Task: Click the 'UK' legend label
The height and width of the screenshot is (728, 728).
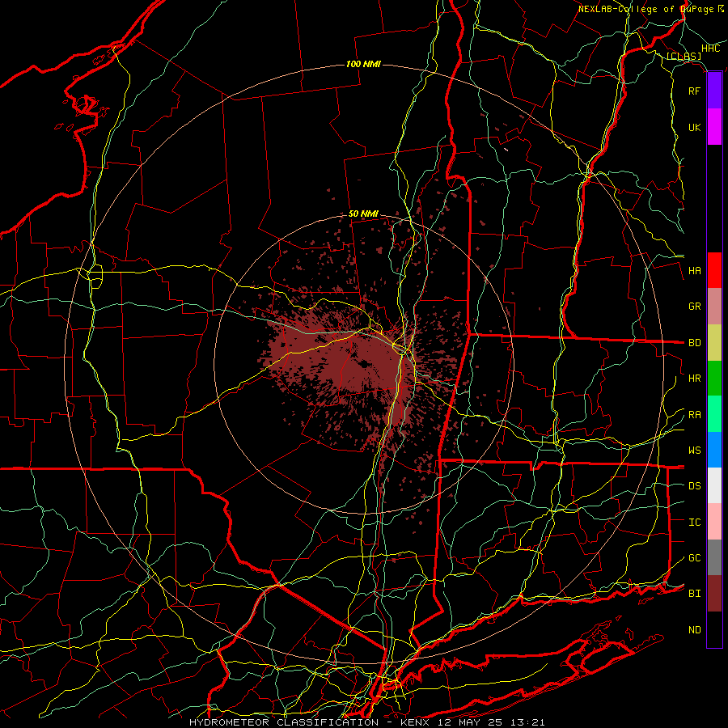Action: tap(694, 127)
